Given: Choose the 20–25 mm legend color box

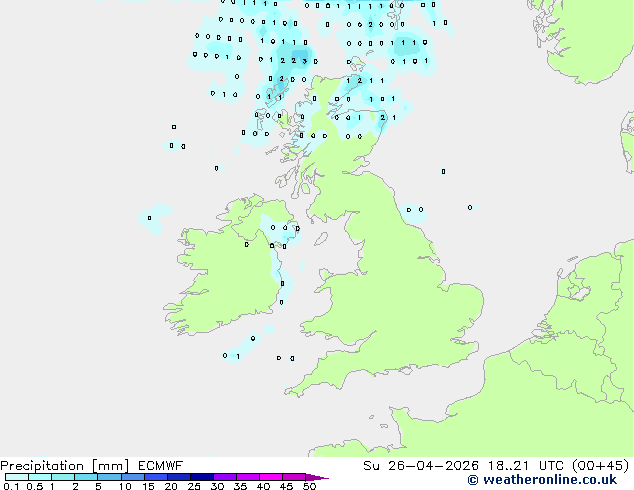Looking at the screenshot, I should 178,477.
